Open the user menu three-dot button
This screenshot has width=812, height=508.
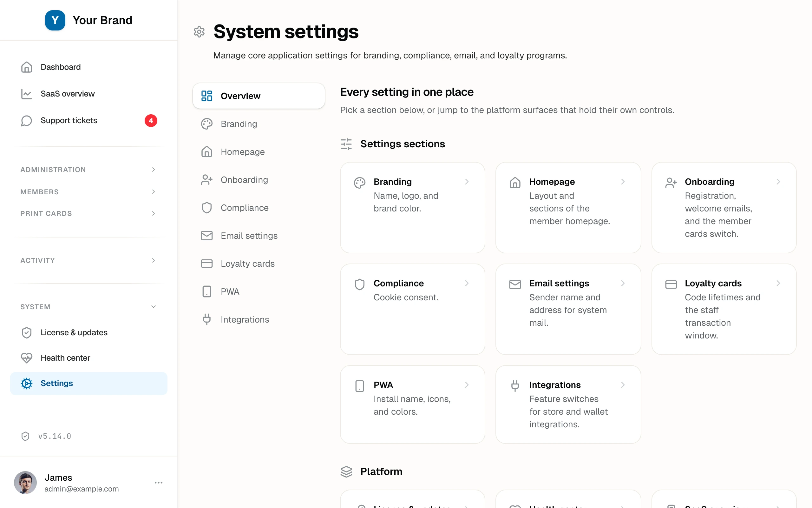pos(158,483)
